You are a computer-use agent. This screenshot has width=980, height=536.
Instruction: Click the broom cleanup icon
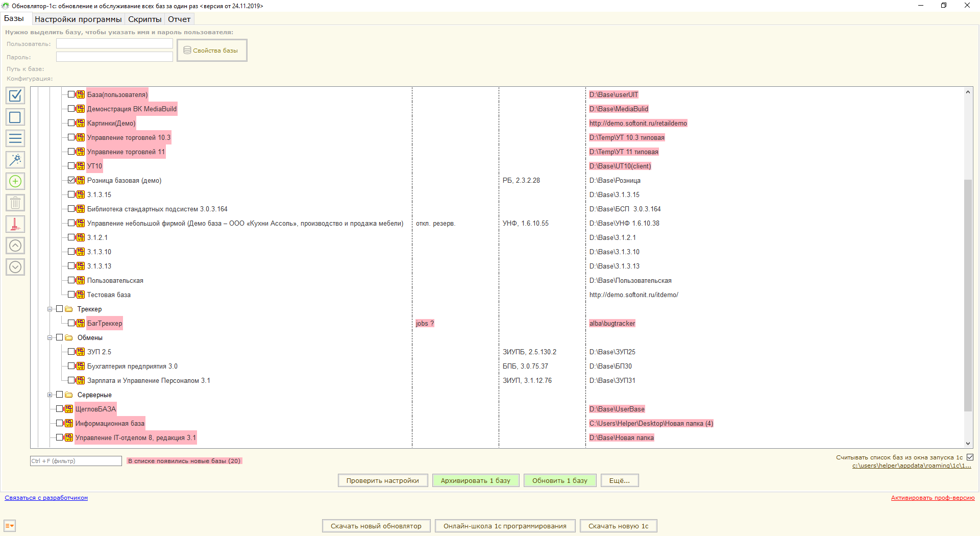pos(15,224)
